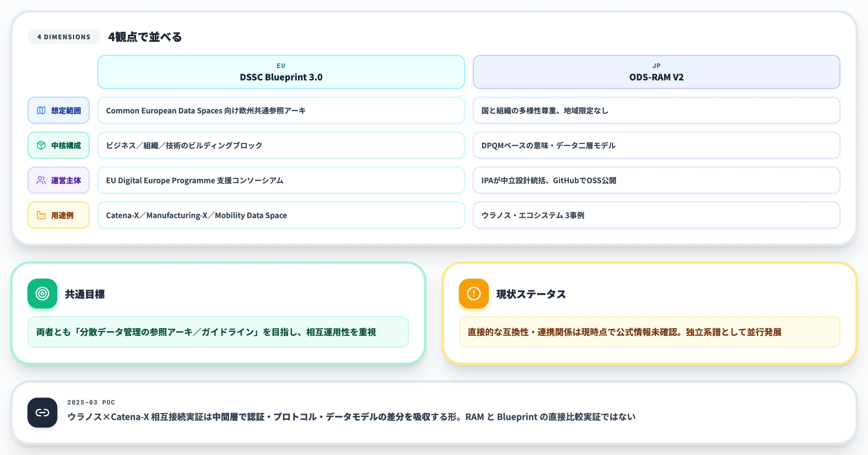Click the 想定範囲 label text

pos(66,110)
